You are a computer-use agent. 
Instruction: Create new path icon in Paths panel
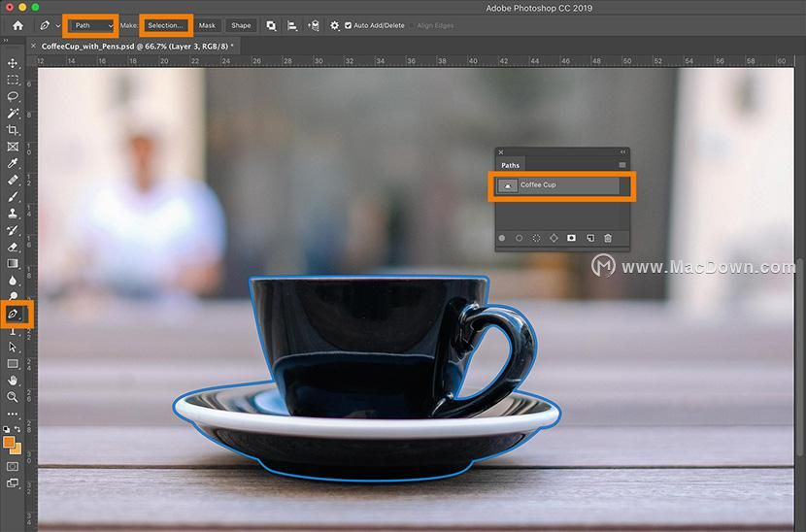[x=590, y=238]
